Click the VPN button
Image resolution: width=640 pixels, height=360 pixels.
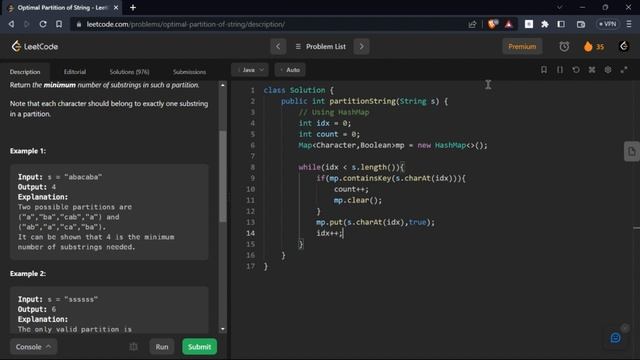[x=607, y=24]
